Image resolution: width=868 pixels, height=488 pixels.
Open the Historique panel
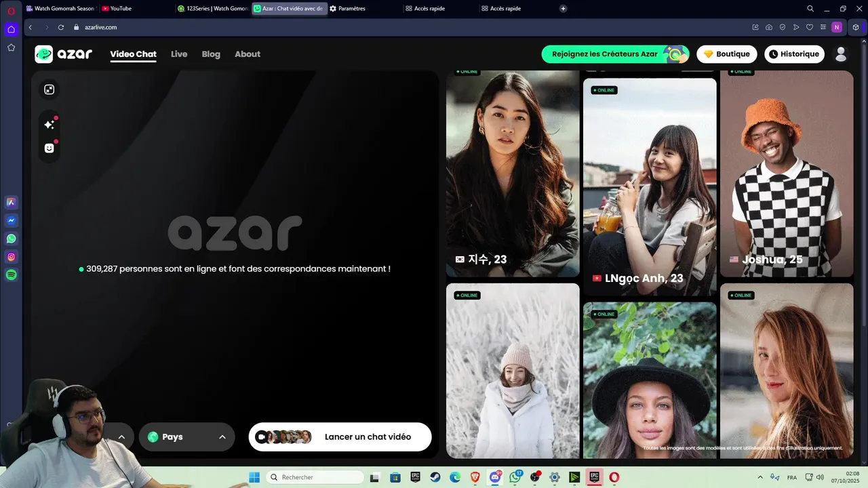pos(795,54)
